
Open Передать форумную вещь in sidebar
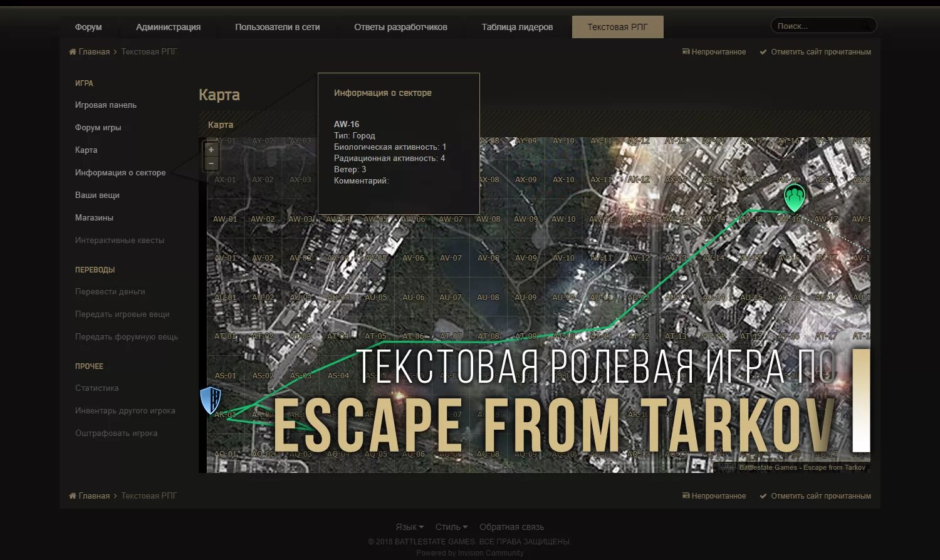coord(127,337)
